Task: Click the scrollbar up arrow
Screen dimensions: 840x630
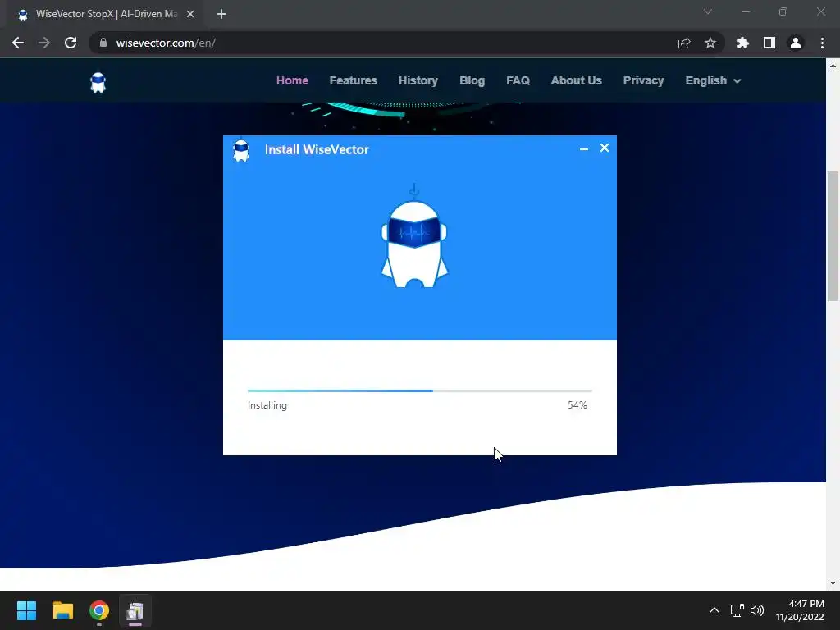Action: 833,66
